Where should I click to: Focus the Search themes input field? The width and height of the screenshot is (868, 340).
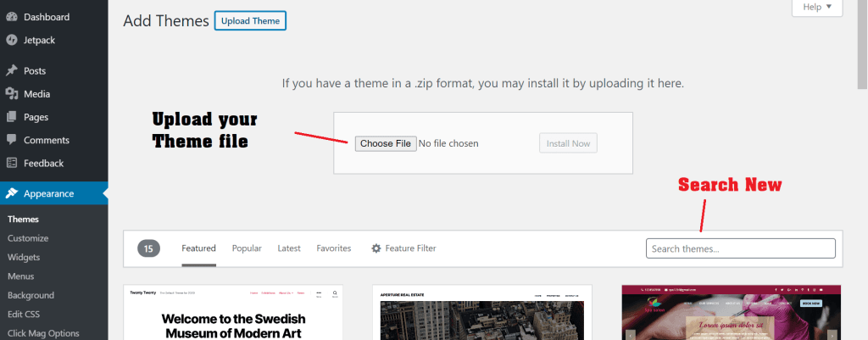coord(740,248)
